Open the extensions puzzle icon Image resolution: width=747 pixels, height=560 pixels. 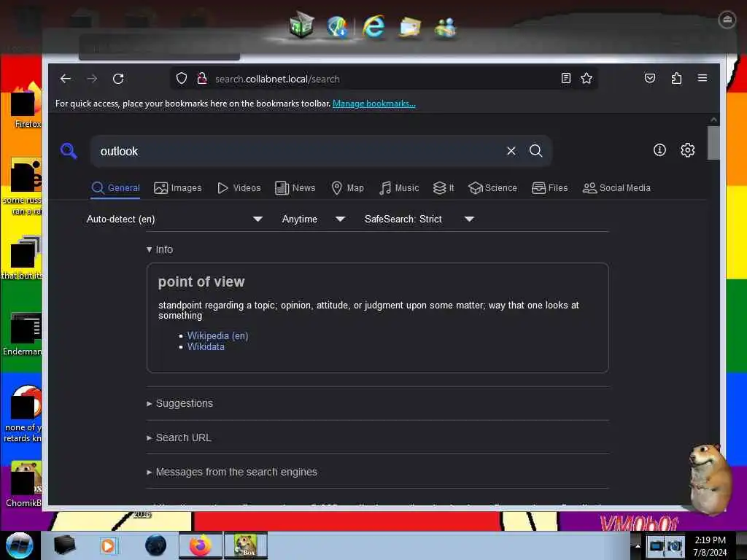(x=676, y=78)
